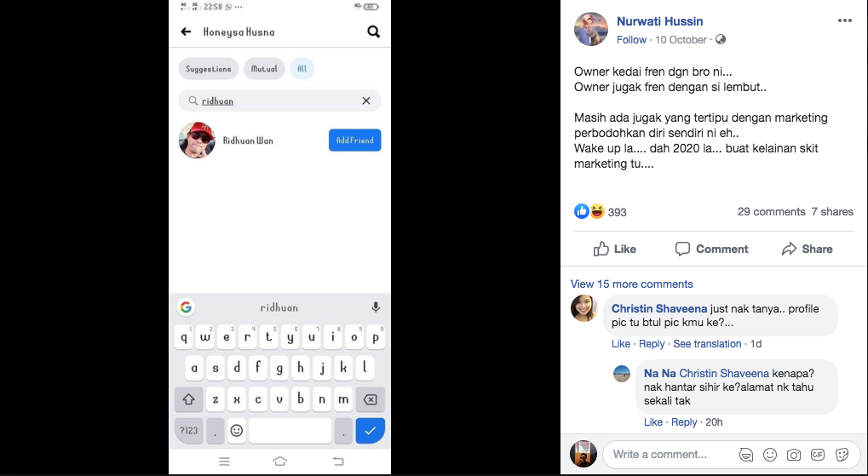
Task: Click the Add Friend button for Ridhuan Wan
Action: click(x=355, y=140)
